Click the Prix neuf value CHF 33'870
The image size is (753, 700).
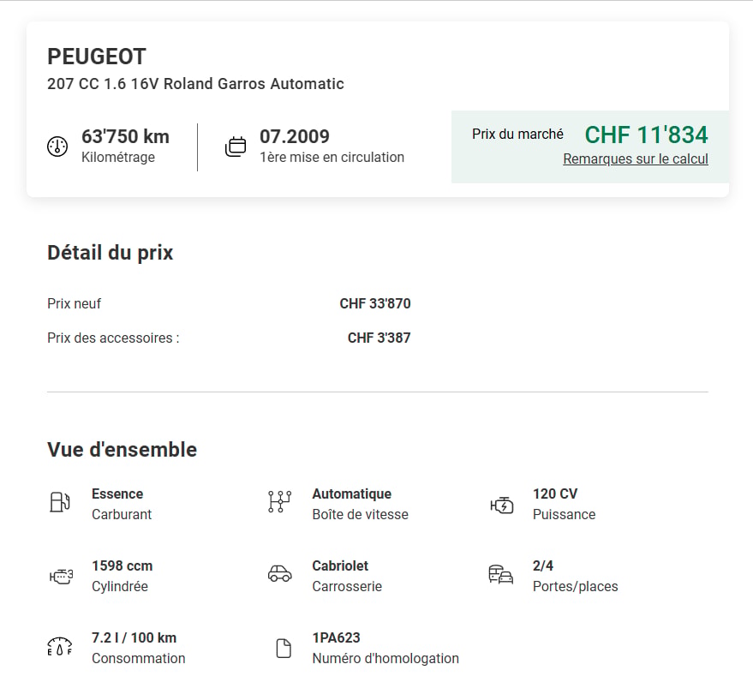(375, 303)
